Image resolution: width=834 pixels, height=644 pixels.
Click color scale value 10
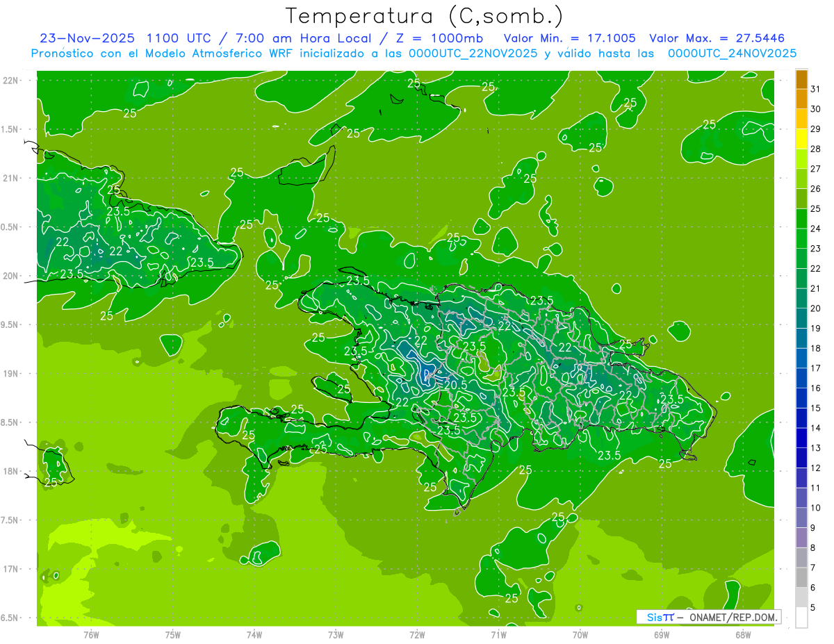pos(815,508)
